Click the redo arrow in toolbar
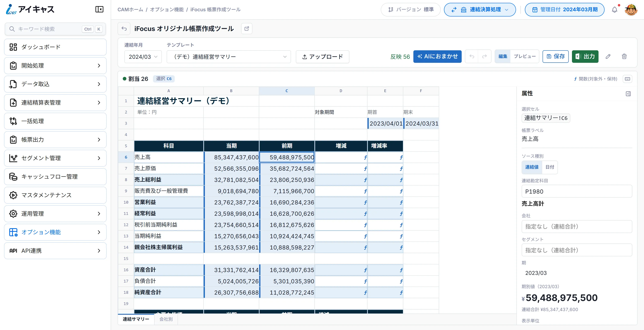The width and height of the screenshot is (644, 330). click(484, 57)
